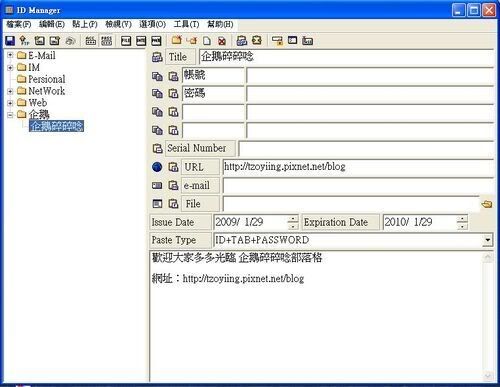
Task: Click the new folder toolbar icon
Action: pos(176,41)
